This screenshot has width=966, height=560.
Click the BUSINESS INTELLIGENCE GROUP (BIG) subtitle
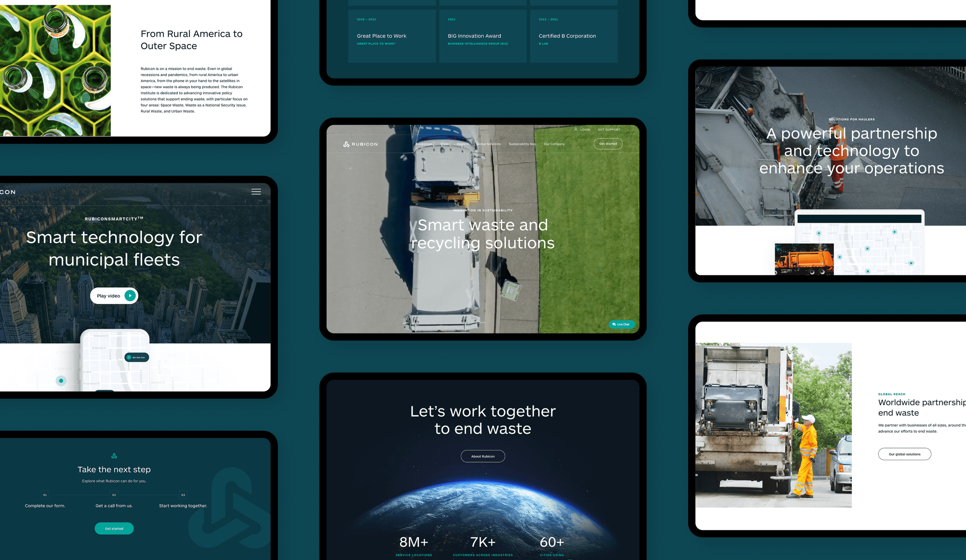[478, 44]
